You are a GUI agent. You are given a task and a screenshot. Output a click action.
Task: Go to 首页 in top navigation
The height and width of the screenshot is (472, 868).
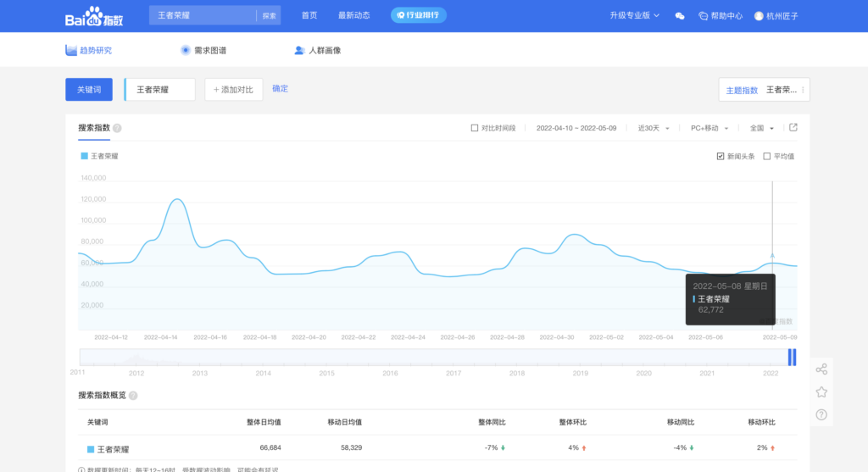(x=309, y=15)
